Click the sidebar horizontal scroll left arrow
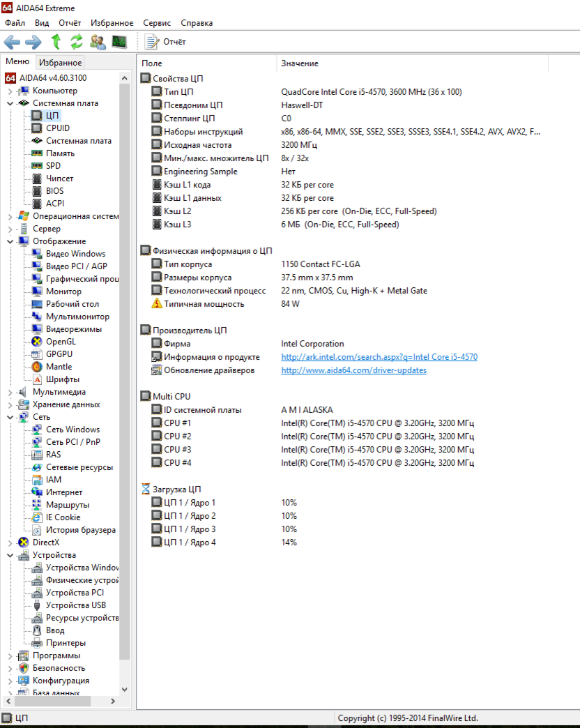The height and width of the screenshot is (728, 580). [8, 701]
